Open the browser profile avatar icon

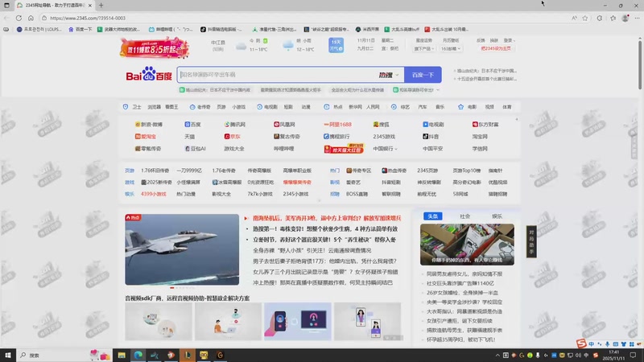[625, 18]
